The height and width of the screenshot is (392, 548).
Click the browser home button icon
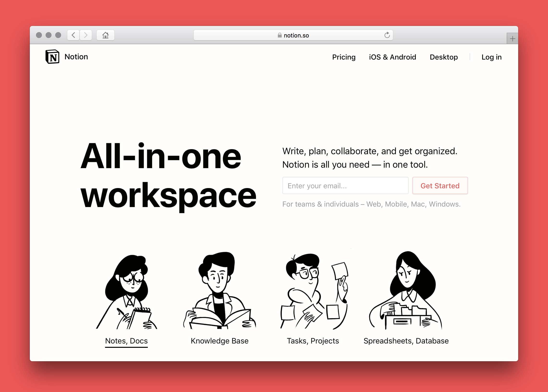106,35
